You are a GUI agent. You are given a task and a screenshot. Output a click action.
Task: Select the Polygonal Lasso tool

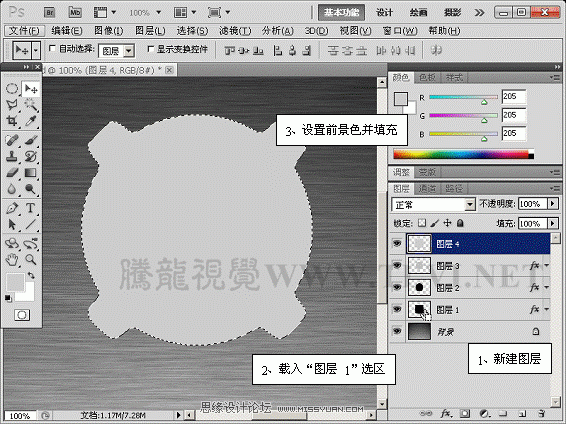(x=12, y=105)
